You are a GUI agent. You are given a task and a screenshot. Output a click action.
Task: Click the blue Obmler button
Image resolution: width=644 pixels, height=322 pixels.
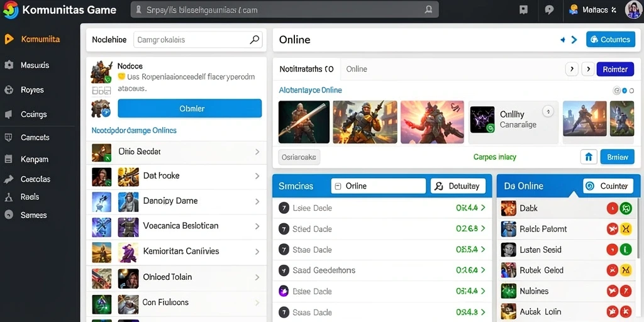[x=190, y=108]
